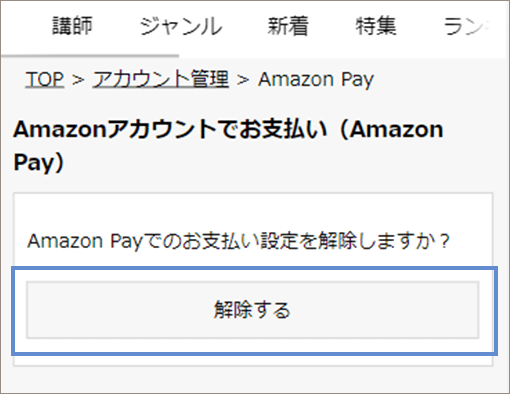The image size is (510, 394).
Task: Click blank nav space left of 講師
Action: (27, 27)
